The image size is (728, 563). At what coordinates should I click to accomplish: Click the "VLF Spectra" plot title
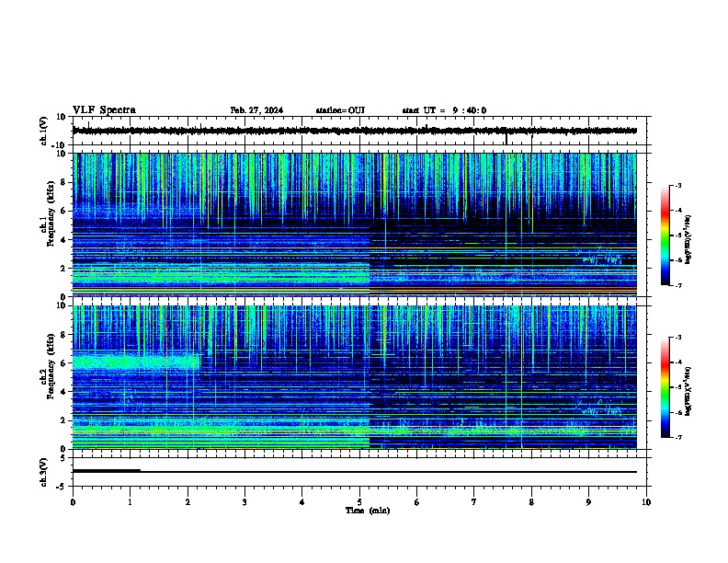[x=104, y=110]
